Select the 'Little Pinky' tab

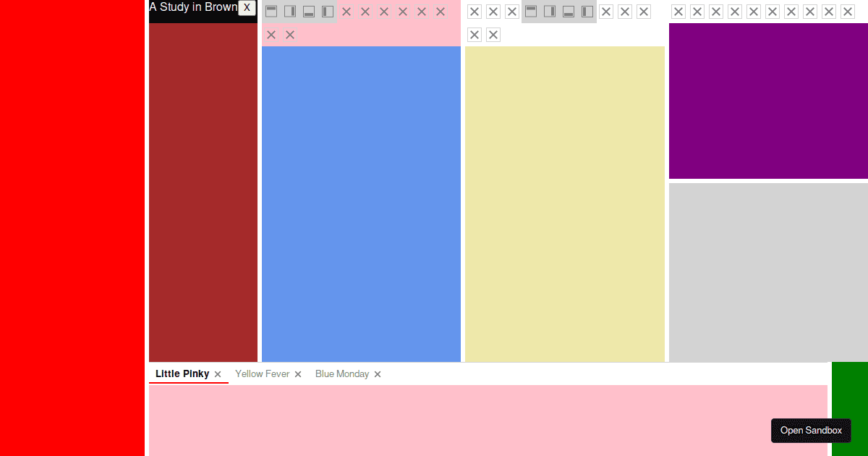(182, 373)
